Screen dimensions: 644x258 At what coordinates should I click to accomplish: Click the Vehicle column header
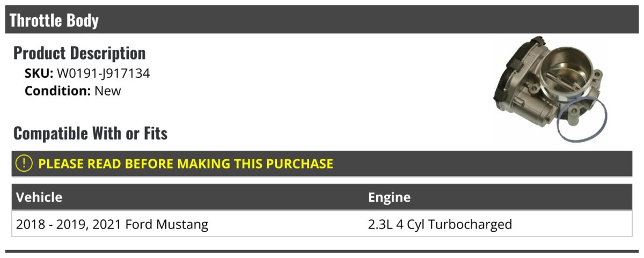click(x=39, y=197)
